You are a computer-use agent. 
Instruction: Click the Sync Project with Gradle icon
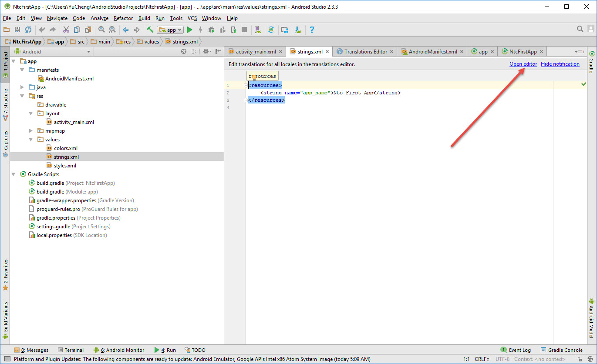[x=271, y=30]
